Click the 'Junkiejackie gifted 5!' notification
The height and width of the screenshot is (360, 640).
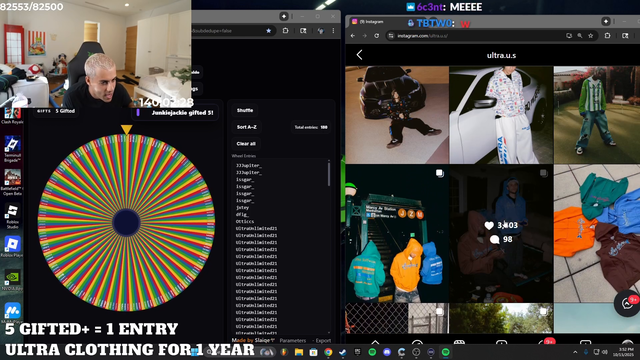(176, 113)
